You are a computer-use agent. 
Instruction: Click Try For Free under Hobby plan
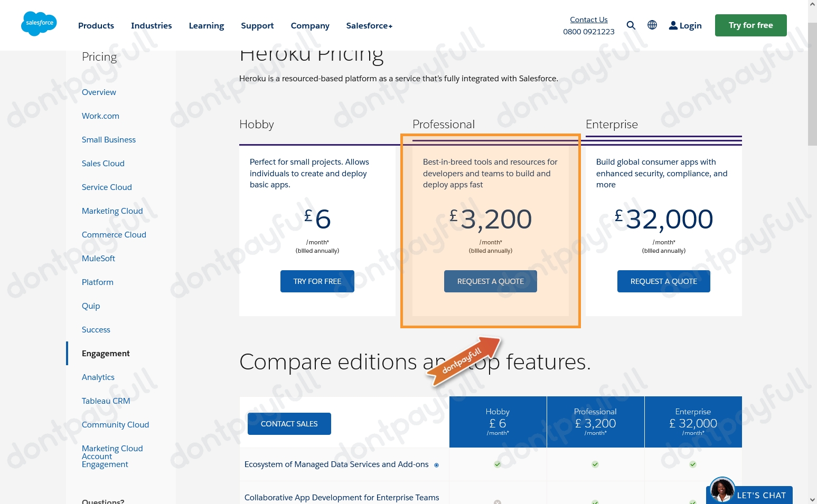pos(317,281)
